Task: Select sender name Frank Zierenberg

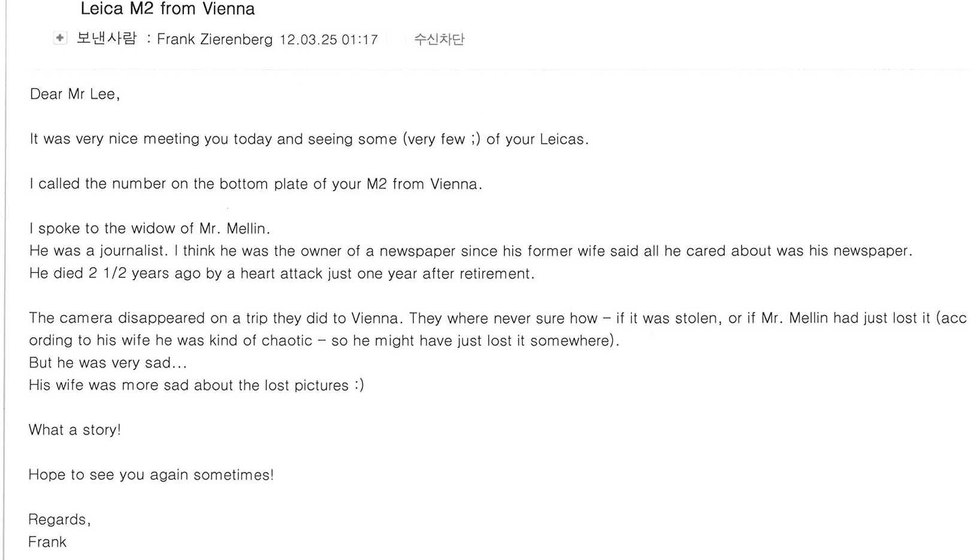Action: (214, 40)
